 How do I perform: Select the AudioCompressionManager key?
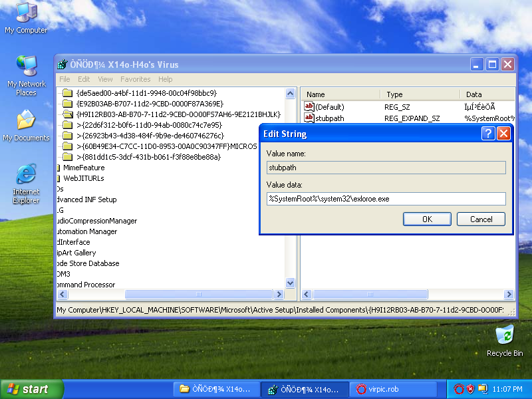click(x=97, y=221)
